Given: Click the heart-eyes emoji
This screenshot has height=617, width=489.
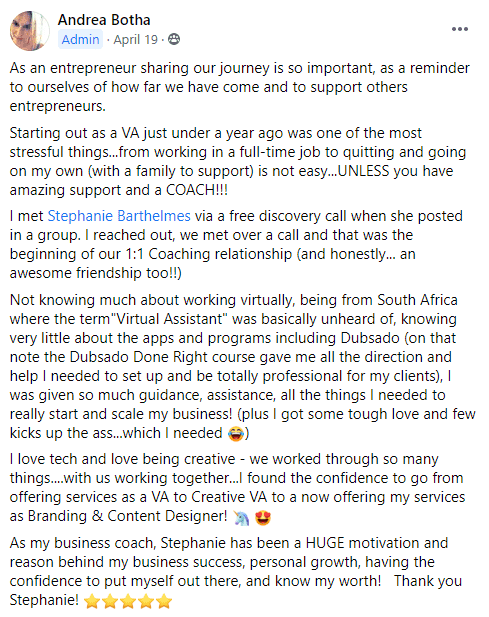Looking at the screenshot, I should click(263, 517).
